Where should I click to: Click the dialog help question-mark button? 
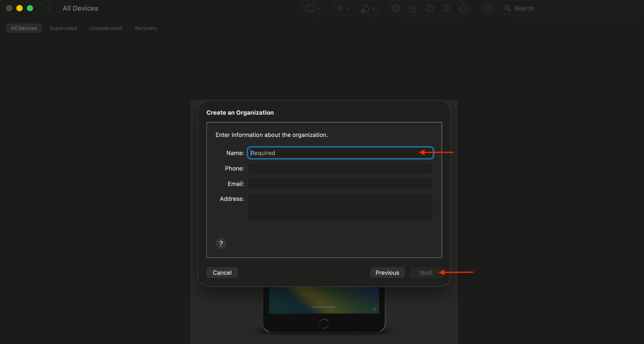(221, 243)
